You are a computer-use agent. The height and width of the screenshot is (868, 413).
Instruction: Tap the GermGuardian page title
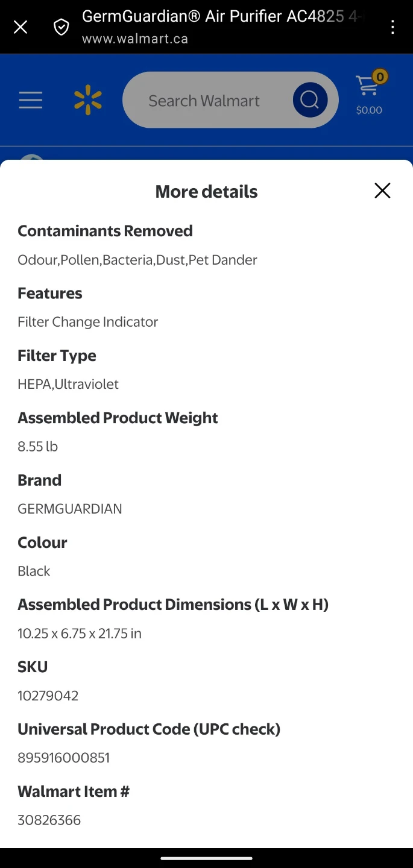tap(223, 16)
